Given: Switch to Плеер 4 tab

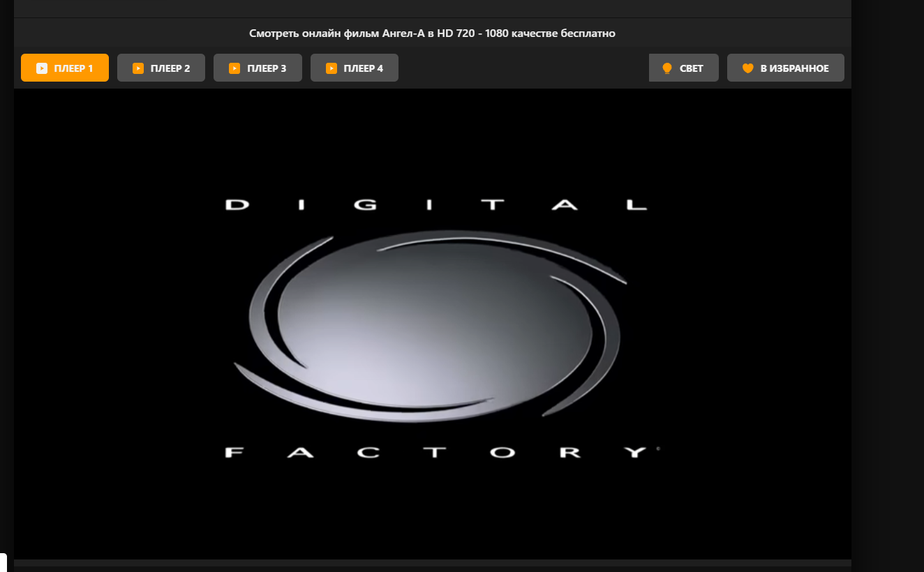Looking at the screenshot, I should pyautogui.click(x=355, y=68).
